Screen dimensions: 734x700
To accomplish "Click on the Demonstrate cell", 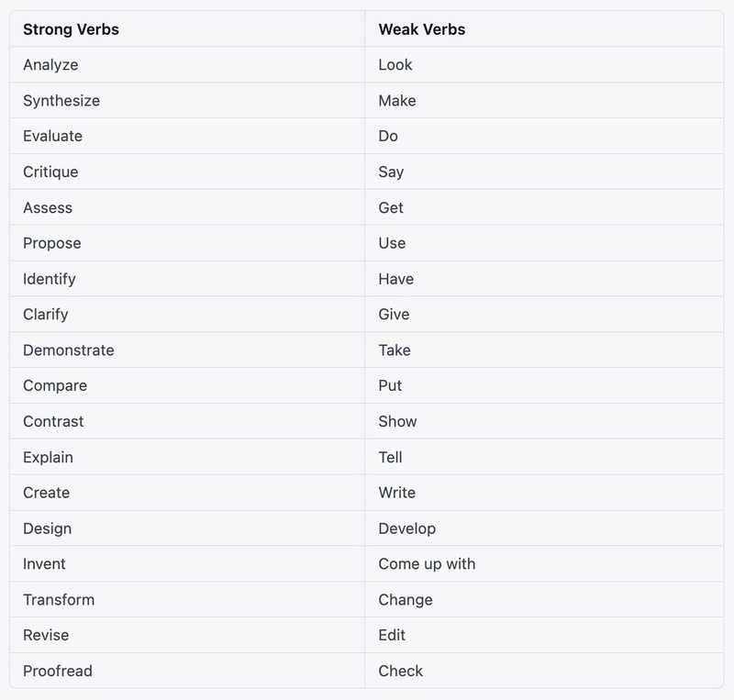I will [69, 350].
